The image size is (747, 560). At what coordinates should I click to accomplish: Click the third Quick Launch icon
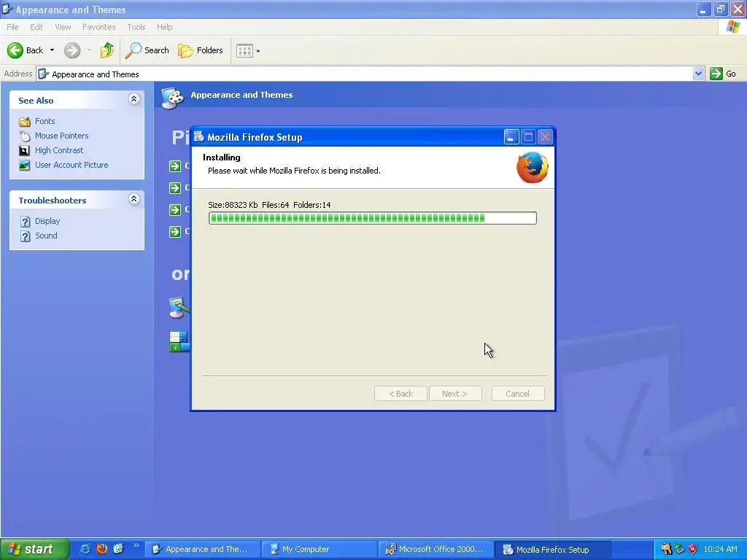tap(118, 548)
